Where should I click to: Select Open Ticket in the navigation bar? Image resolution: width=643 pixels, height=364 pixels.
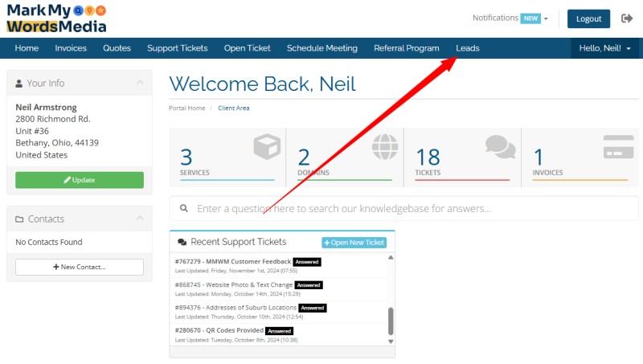tap(248, 48)
